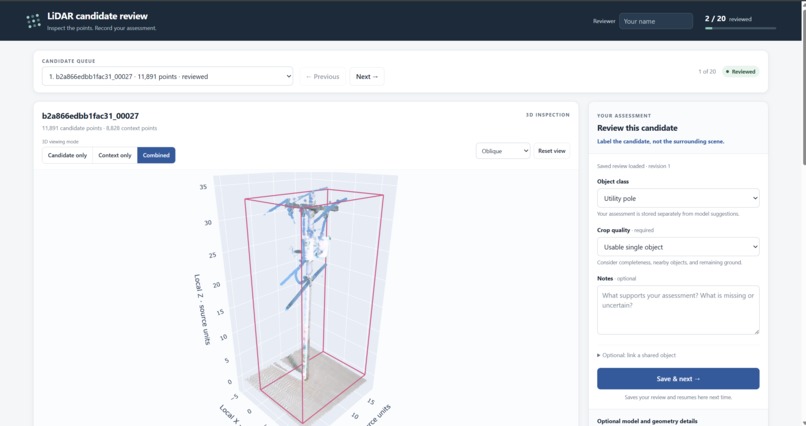Open the Oblique view angle dropdown
The width and height of the screenshot is (806, 426).
click(x=503, y=151)
